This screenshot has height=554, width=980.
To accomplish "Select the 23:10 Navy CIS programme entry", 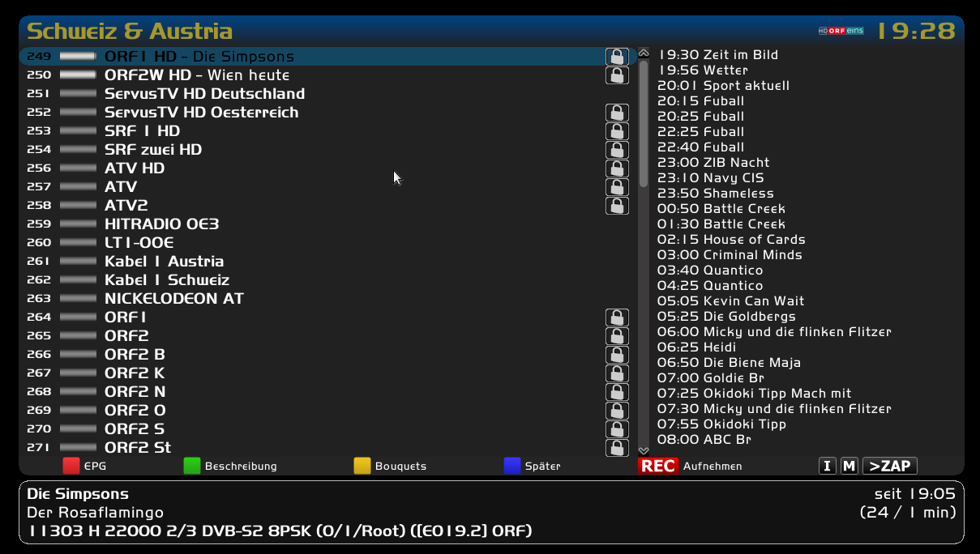I will coord(710,178).
